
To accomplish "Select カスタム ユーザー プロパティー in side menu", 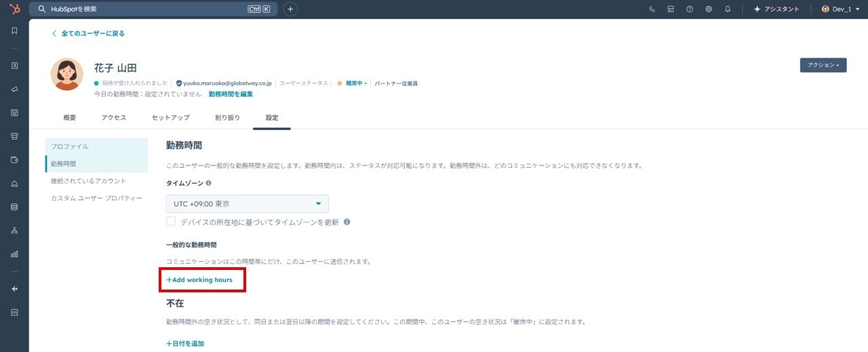I will (x=96, y=198).
